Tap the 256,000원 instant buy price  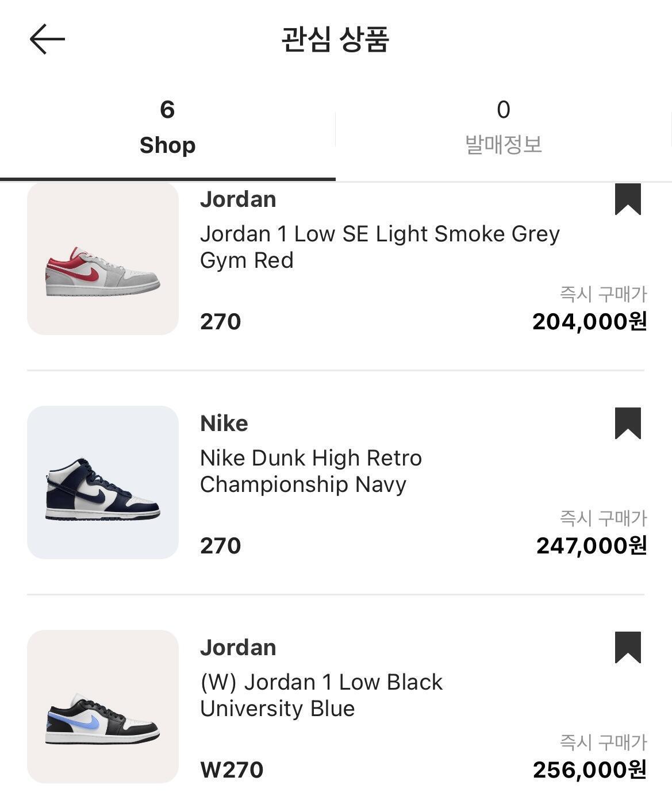[x=589, y=770]
